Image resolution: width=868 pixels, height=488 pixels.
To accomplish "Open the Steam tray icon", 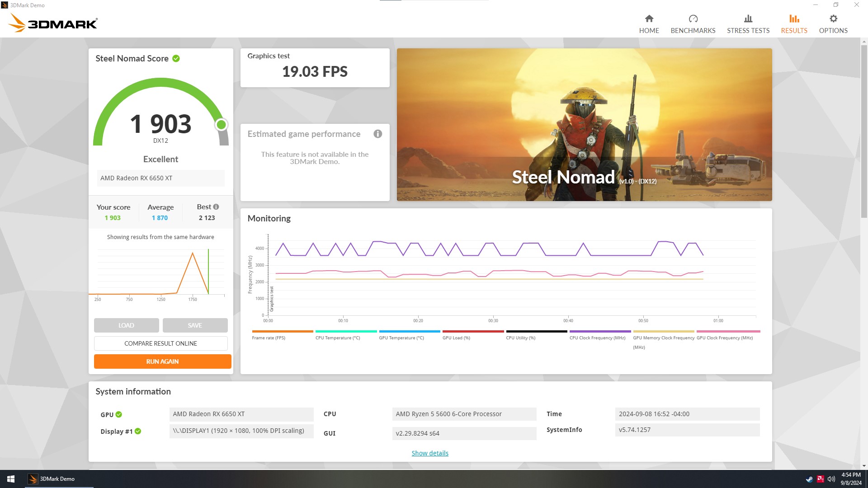I will (809, 479).
